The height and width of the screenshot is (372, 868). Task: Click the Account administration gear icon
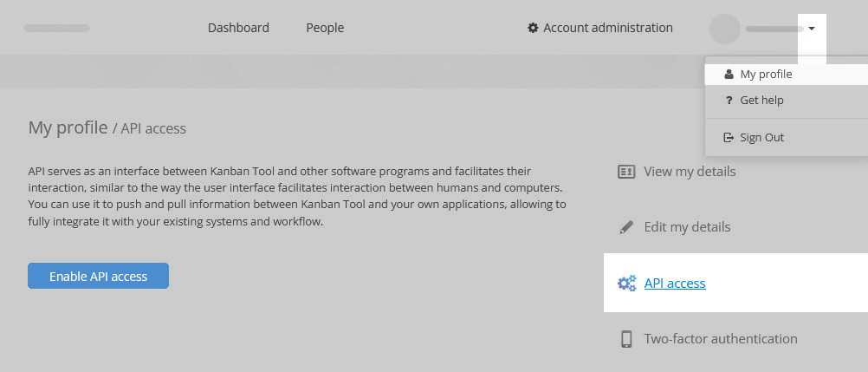533,28
